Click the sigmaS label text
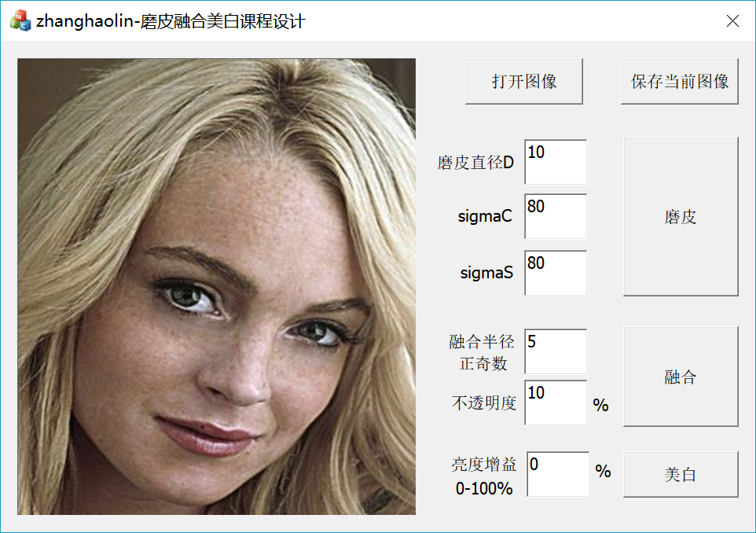Screen dimensions: 756x533 [x=486, y=273]
